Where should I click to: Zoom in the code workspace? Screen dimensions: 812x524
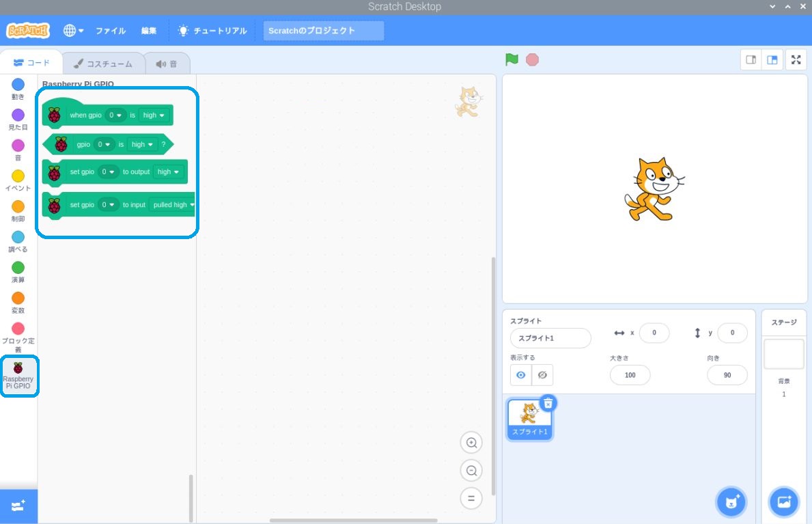tap(471, 443)
